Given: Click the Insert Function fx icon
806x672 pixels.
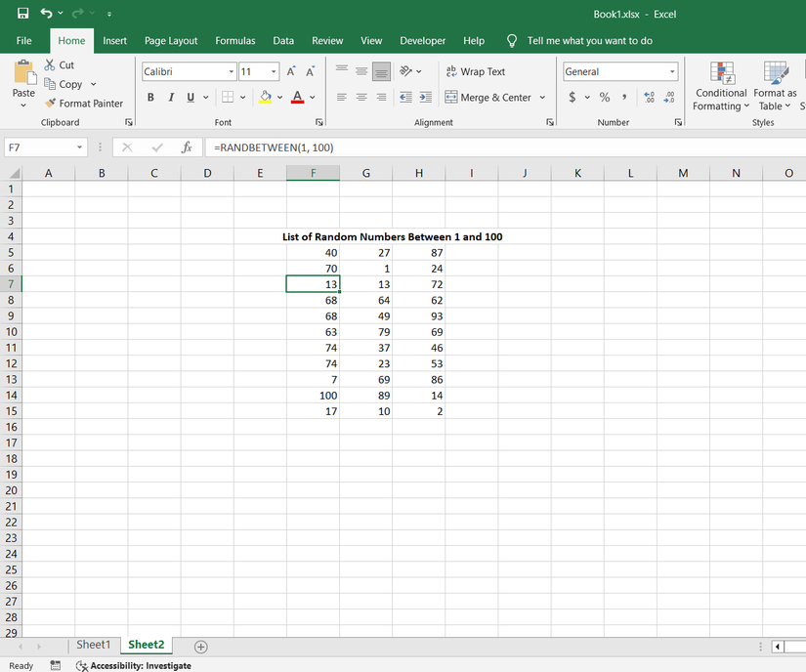Looking at the screenshot, I should 187,147.
